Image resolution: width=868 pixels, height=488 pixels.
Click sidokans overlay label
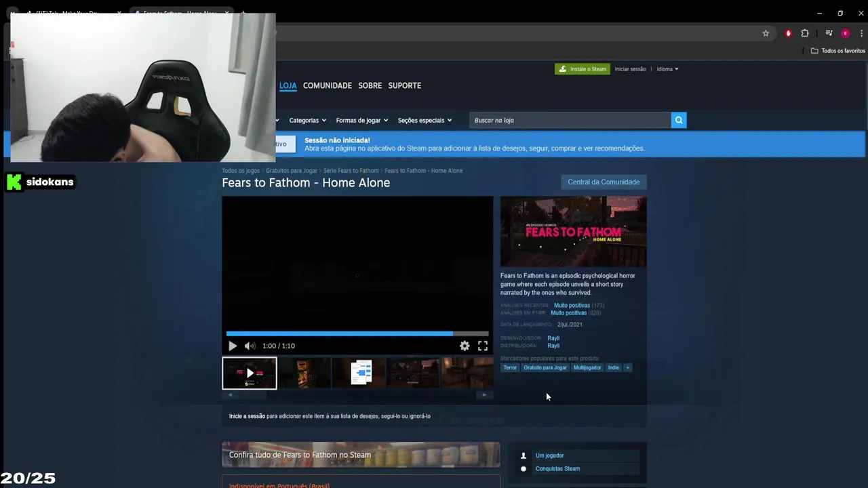coord(50,182)
